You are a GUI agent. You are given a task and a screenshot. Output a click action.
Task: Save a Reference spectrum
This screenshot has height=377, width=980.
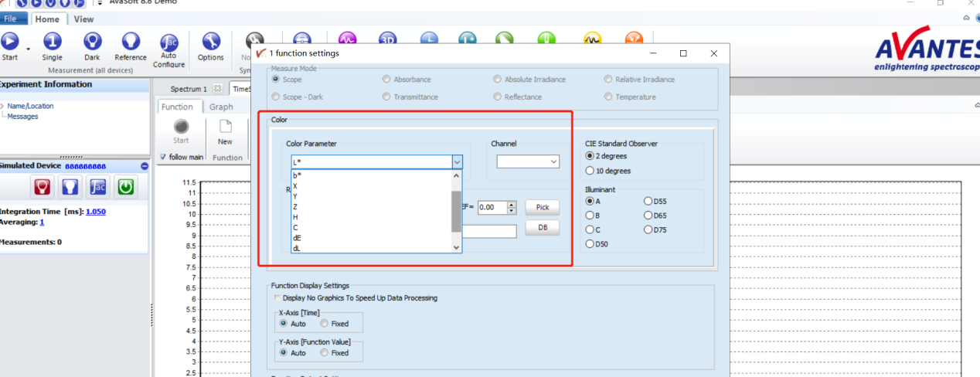pyautogui.click(x=131, y=42)
